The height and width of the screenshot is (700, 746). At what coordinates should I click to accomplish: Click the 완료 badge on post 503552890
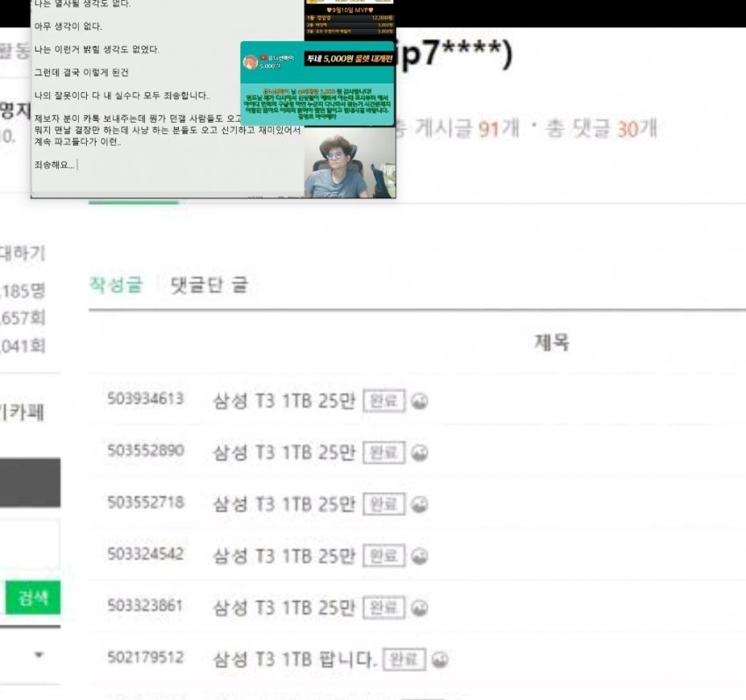coord(384,453)
